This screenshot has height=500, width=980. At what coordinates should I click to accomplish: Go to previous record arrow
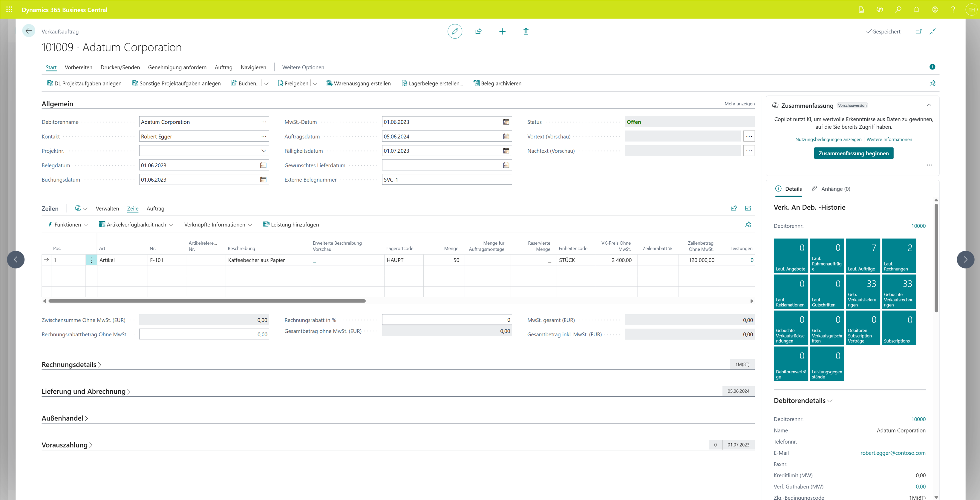[x=16, y=260]
